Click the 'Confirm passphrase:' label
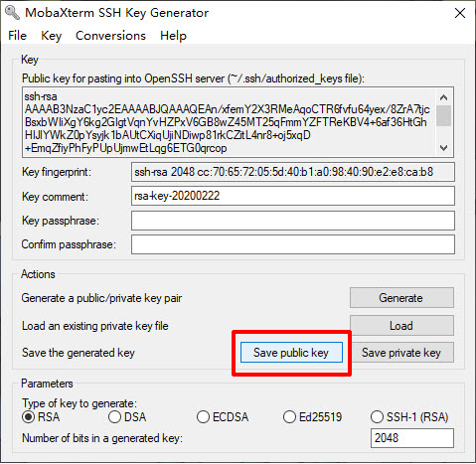The height and width of the screenshot is (464, 476). point(69,244)
